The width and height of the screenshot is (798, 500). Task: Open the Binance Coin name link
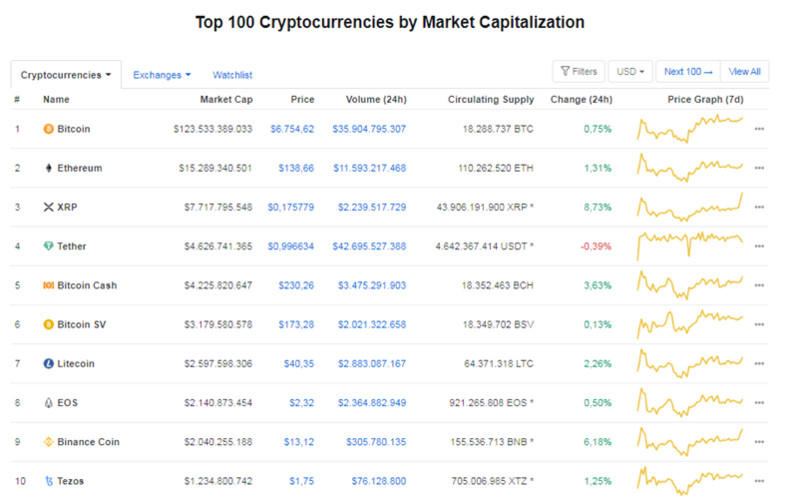[88, 442]
